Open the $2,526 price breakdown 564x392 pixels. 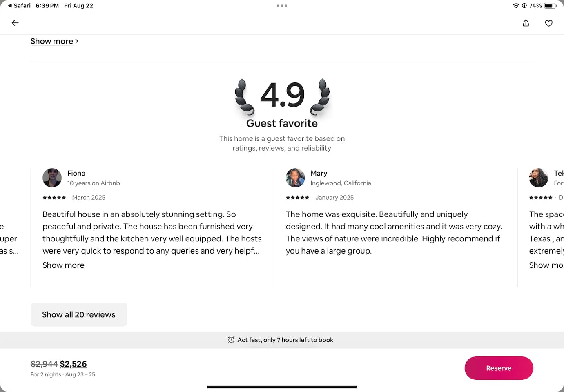(x=73, y=364)
